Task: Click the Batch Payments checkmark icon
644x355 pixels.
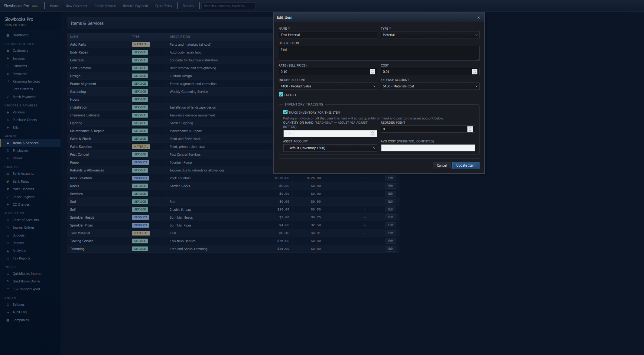Action: [x=8, y=97]
